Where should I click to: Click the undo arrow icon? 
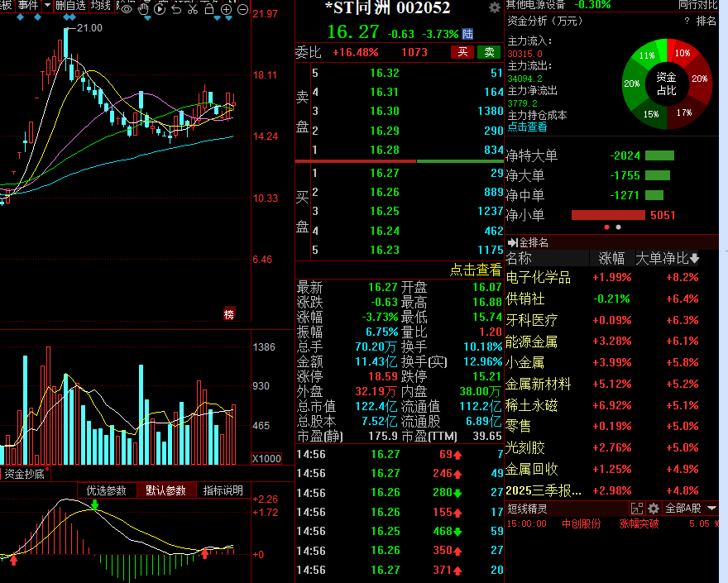176,9
